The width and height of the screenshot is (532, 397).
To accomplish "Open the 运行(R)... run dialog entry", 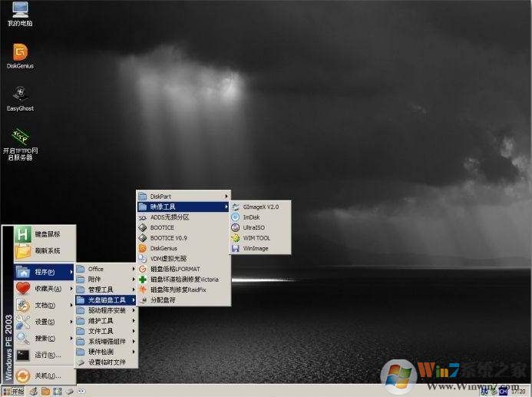I will point(45,355).
